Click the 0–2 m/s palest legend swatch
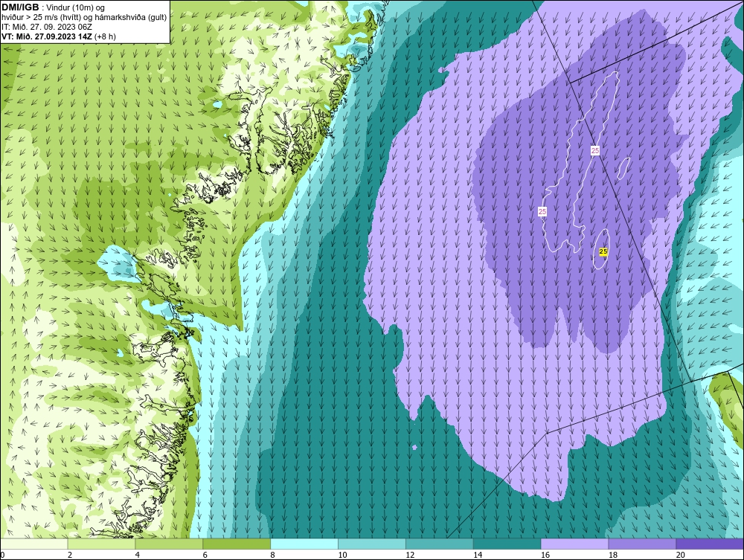Viewport: 744px width, 560px height. [x=34, y=544]
